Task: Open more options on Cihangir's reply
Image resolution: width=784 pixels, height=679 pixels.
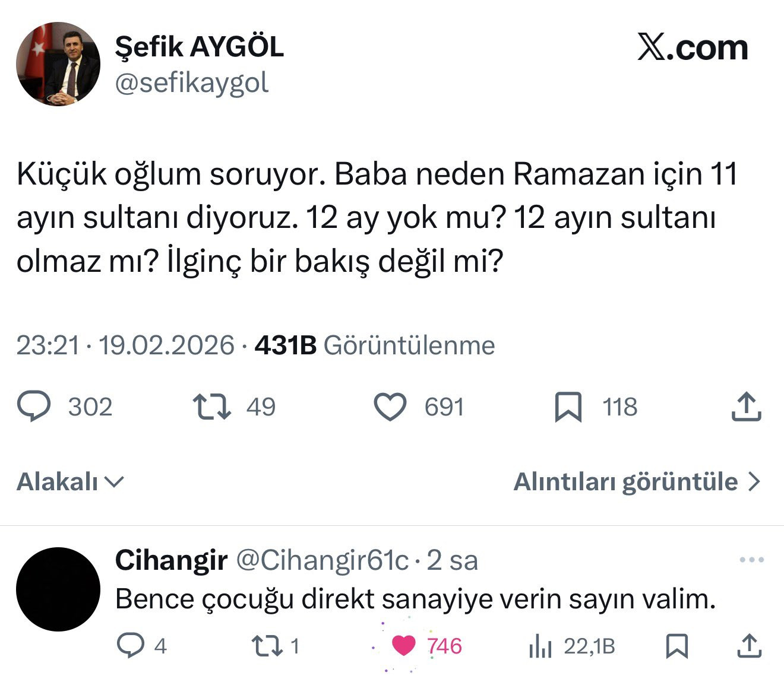Action: pyautogui.click(x=751, y=560)
